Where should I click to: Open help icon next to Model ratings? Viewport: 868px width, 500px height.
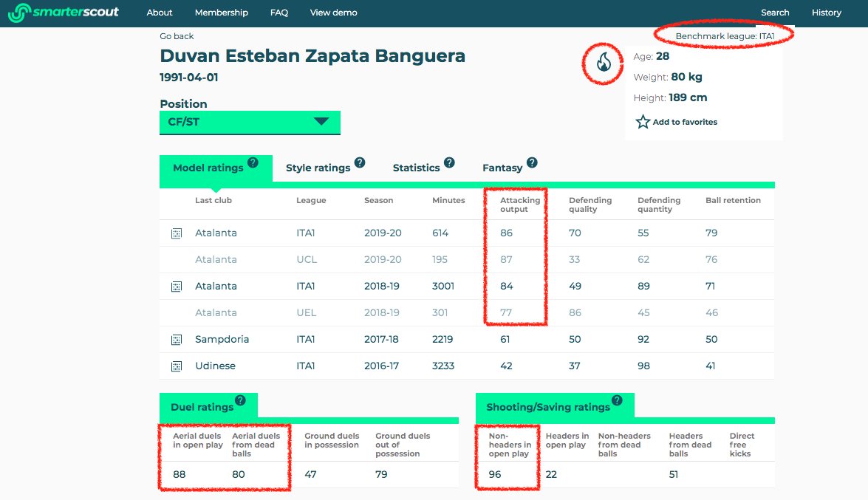point(253,162)
